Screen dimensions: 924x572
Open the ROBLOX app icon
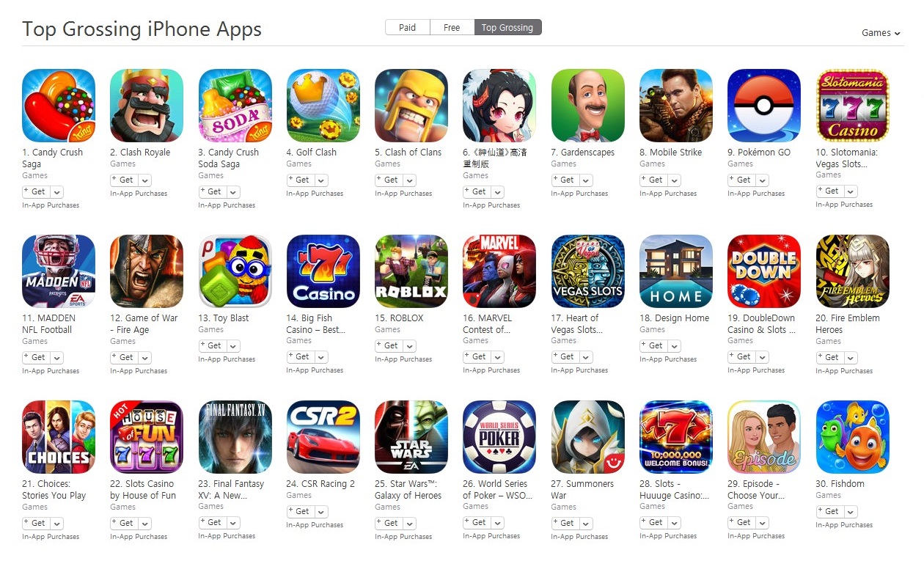click(x=411, y=271)
